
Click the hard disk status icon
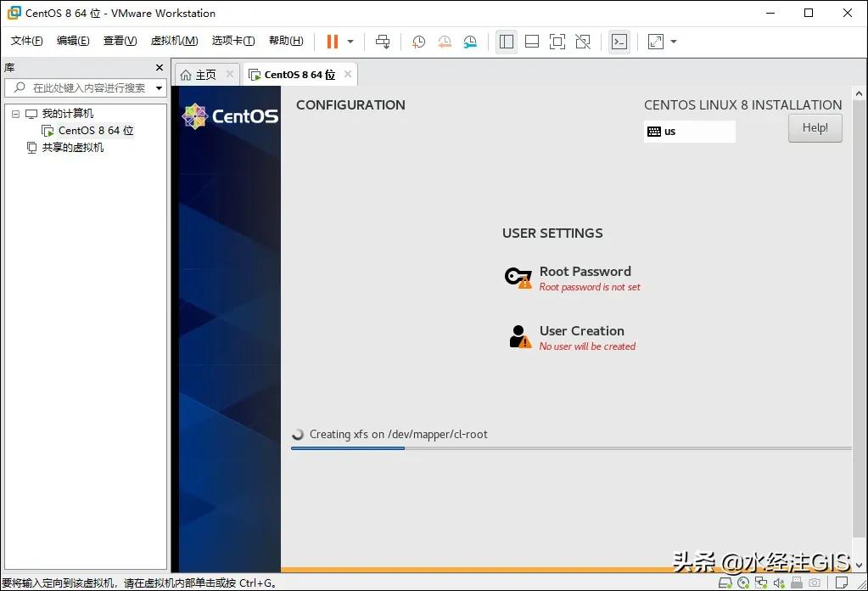pos(725,583)
